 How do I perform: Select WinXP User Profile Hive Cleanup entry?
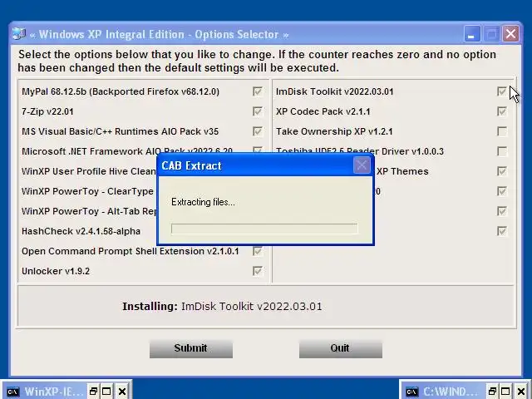[x=89, y=171]
